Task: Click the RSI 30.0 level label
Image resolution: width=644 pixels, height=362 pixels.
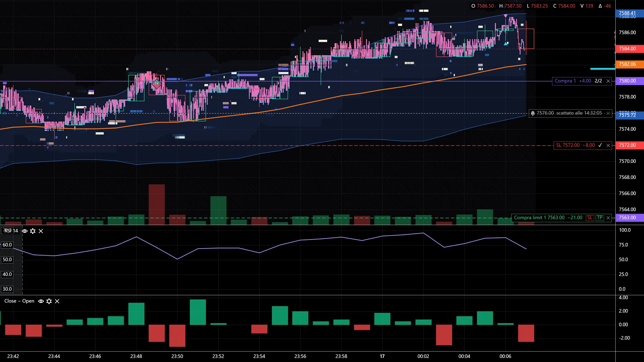Action: tap(7, 289)
